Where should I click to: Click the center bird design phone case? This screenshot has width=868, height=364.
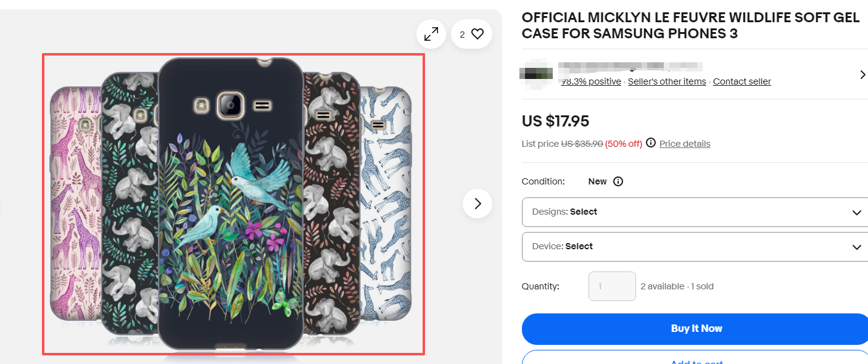tap(231, 204)
